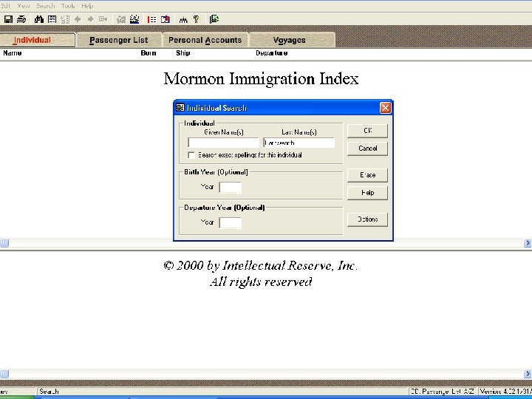Click the CD Passenger List status entry

click(442, 392)
